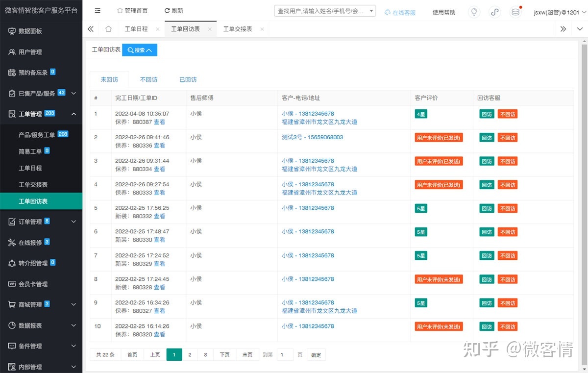The height and width of the screenshot is (373, 588).
Task: Open 查看 link for order 880387
Action: (x=159, y=122)
